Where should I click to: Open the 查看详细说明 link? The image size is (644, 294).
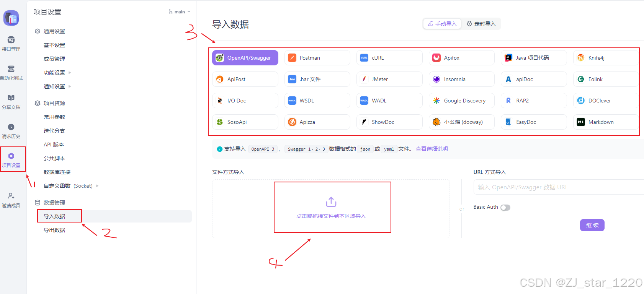point(432,149)
